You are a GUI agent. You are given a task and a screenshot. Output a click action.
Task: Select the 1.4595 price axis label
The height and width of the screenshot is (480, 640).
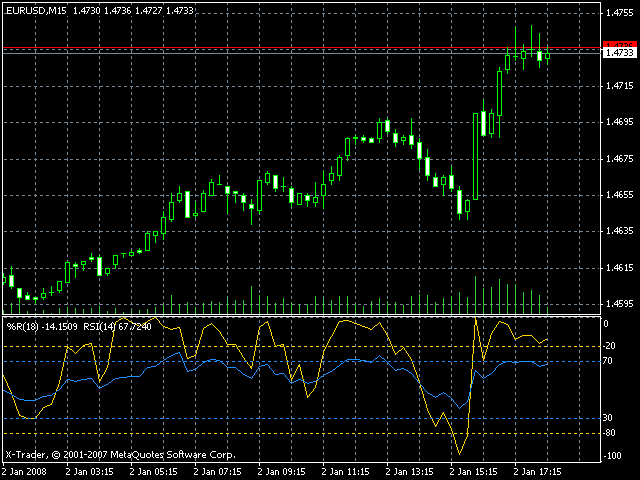tap(620, 304)
